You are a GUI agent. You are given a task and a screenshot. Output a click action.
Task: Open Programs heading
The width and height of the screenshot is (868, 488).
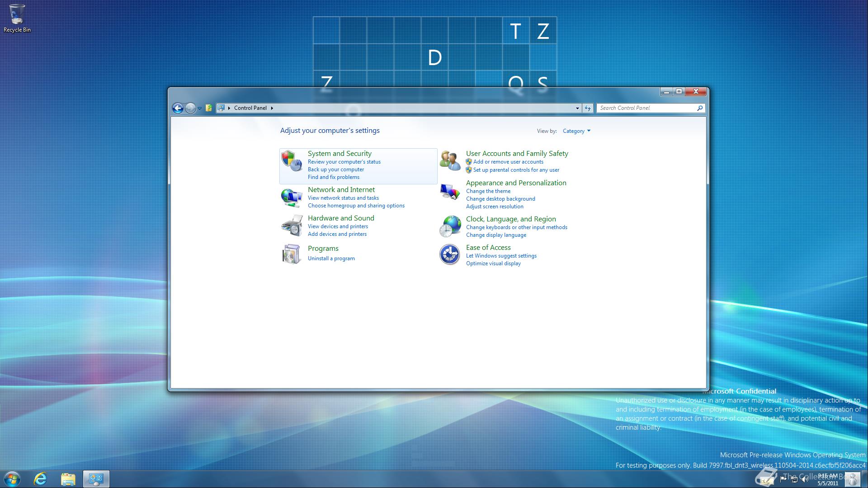(323, 249)
